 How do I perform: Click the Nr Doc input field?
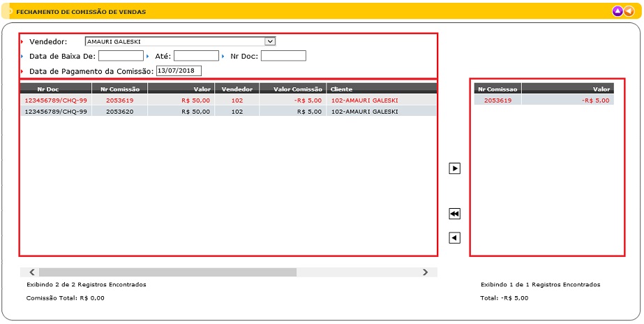(283, 56)
